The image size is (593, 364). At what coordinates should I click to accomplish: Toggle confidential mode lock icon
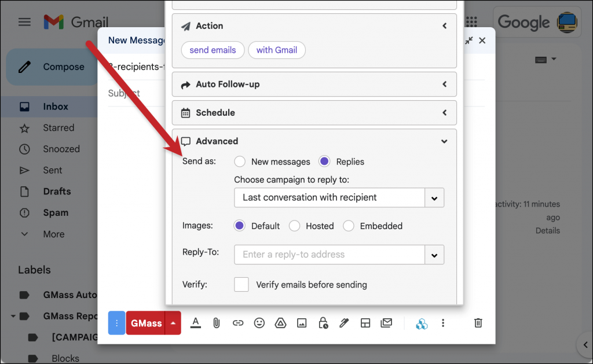323,323
